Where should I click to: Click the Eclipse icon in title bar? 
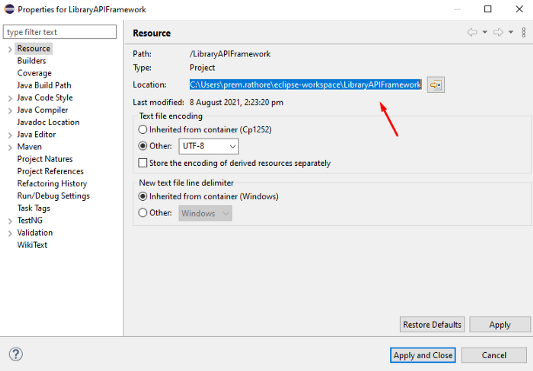[x=9, y=9]
